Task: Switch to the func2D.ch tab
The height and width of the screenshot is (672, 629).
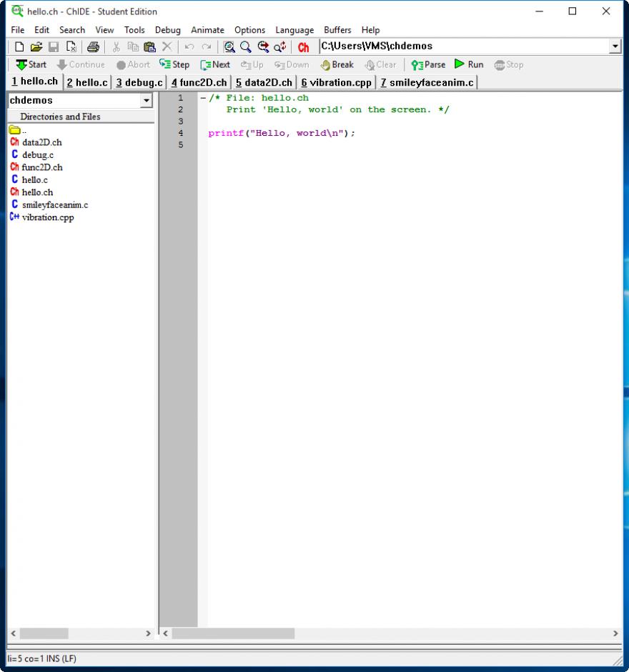Action: (199, 82)
